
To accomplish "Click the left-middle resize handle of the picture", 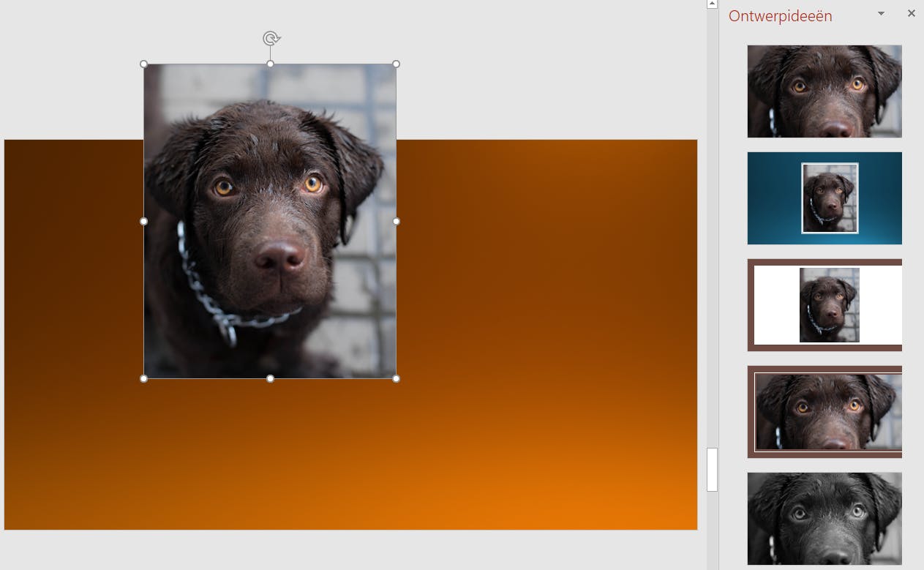I will 143,221.
